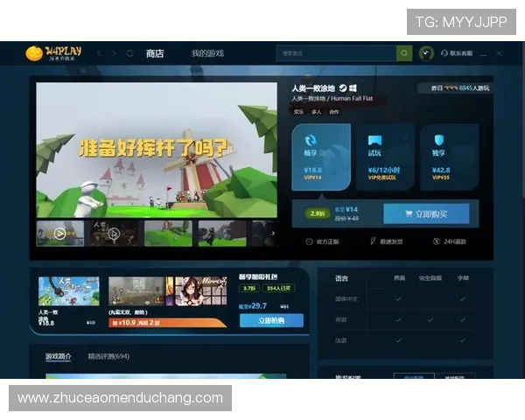
Task: Open the Mirror bundle game cover
Action: tap(200, 291)
